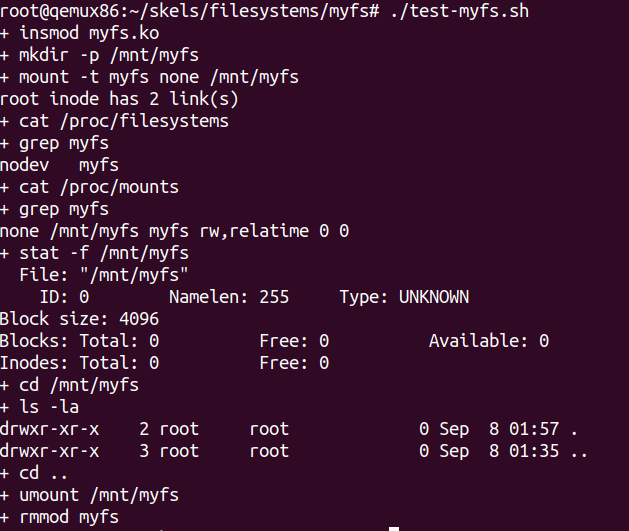The height and width of the screenshot is (531, 629).
Task: Click the directory entry timestamped 01:57
Action: coord(288,429)
